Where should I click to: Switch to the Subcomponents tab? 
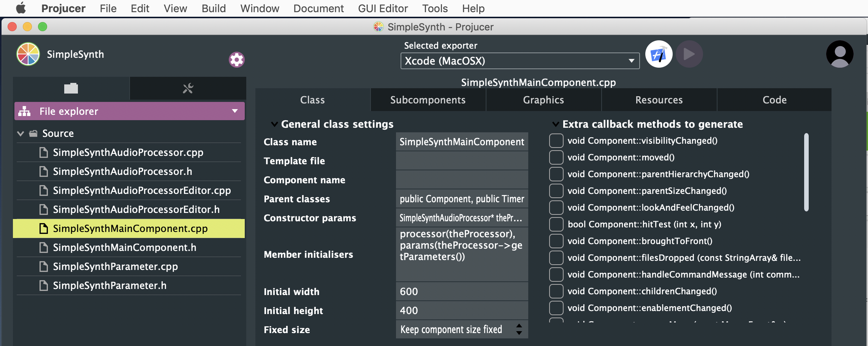[x=428, y=100]
